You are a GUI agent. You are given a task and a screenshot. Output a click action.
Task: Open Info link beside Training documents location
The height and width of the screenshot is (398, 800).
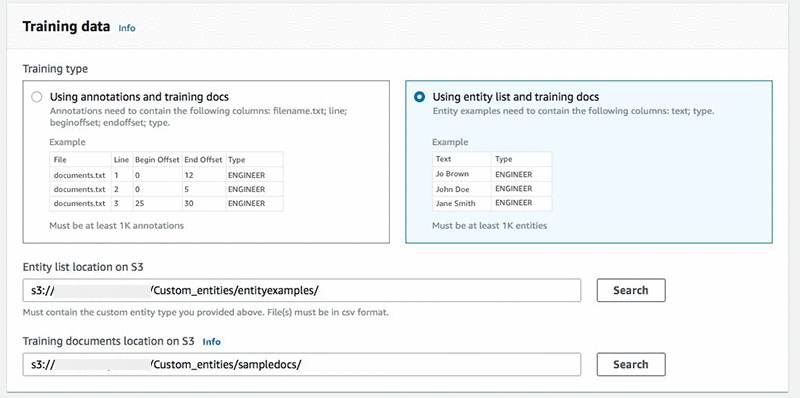pos(212,341)
